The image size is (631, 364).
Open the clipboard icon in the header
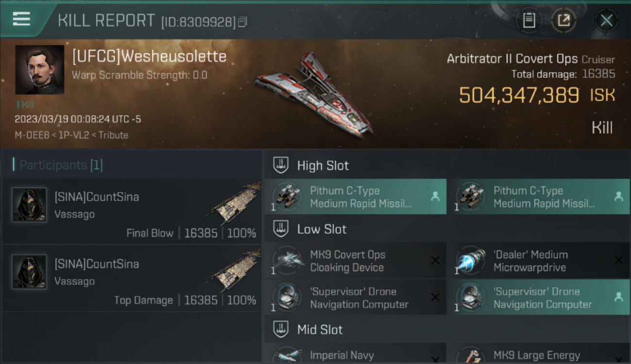[529, 20]
